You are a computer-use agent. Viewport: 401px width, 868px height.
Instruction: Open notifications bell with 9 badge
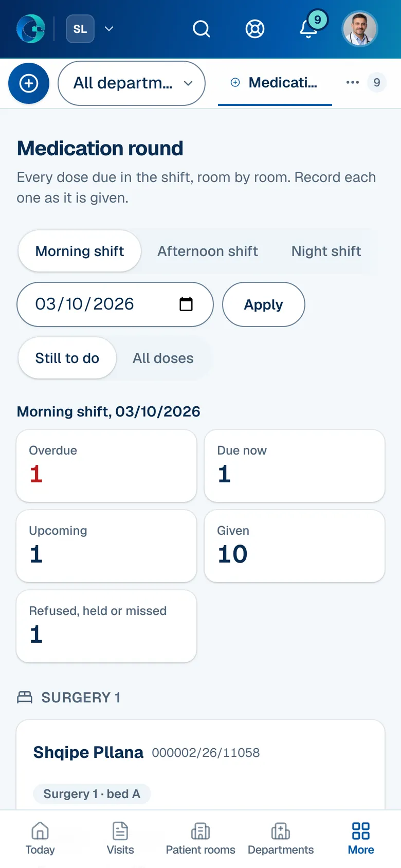pyautogui.click(x=309, y=29)
